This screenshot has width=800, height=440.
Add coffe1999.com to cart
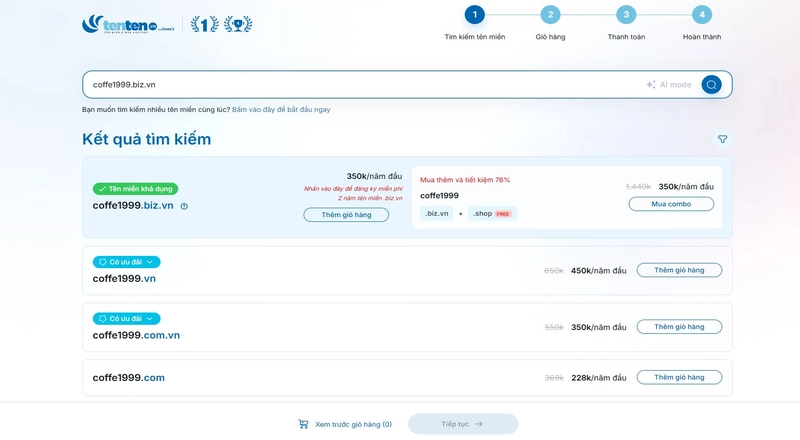coord(679,377)
